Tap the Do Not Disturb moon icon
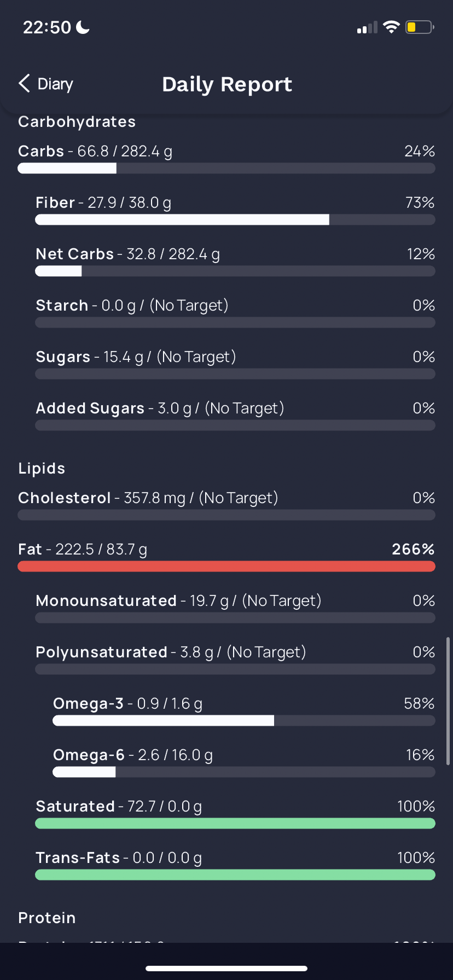This screenshot has height=980, width=453. click(83, 27)
